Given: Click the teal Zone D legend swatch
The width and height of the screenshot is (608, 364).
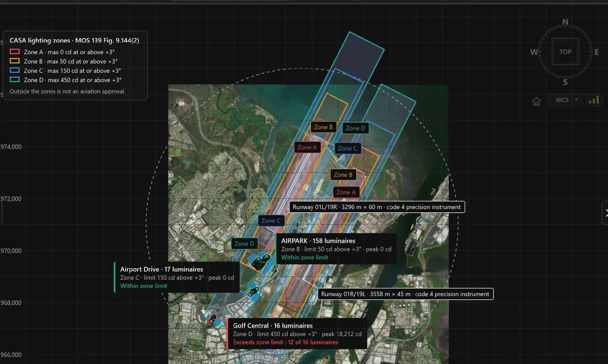Looking at the screenshot, I should point(14,80).
